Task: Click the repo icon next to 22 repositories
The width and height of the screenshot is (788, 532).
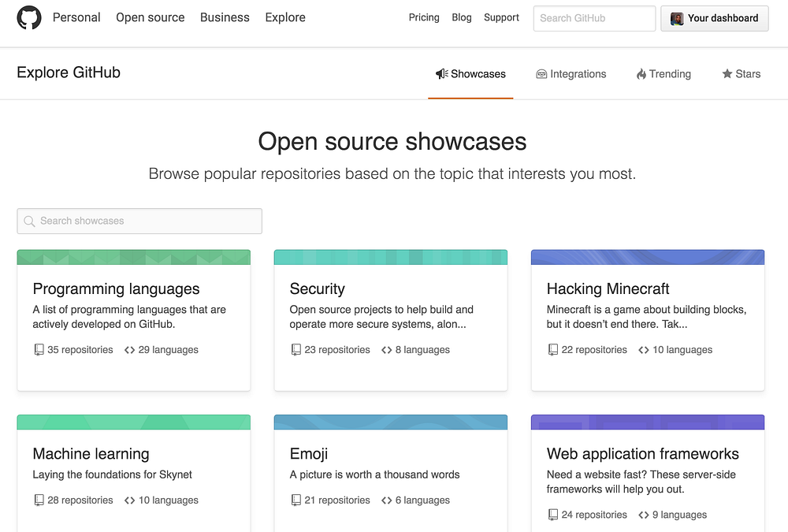Action: [553, 350]
